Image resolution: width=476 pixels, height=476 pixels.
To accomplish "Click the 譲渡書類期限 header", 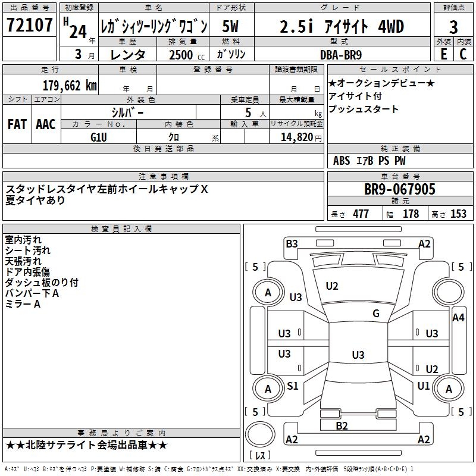I will [x=296, y=69].
